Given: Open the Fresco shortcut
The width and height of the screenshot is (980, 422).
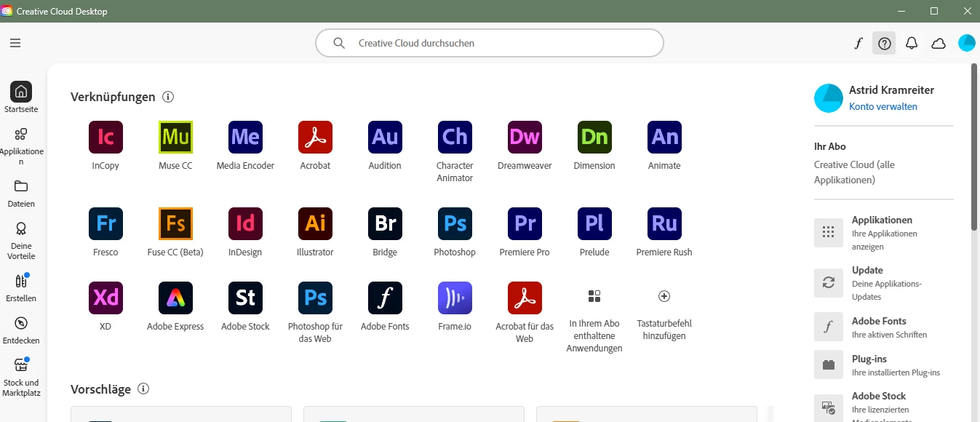Looking at the screenshot, I should (x=105, y=223).
